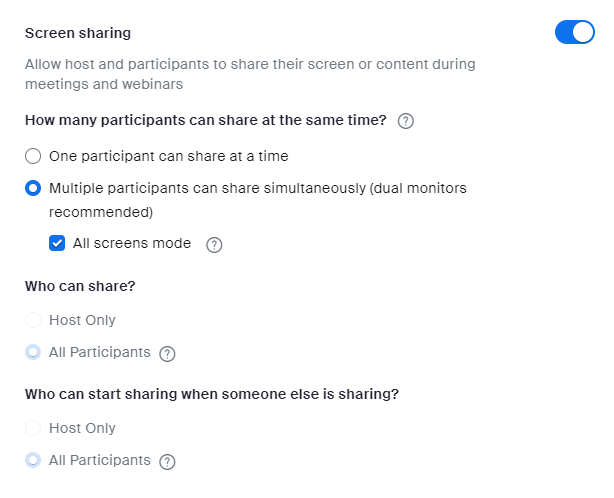This screenshot has height=498, width=614.
Task: Show help for All Participants under Who can share
Action: click(x=167, y=353)
